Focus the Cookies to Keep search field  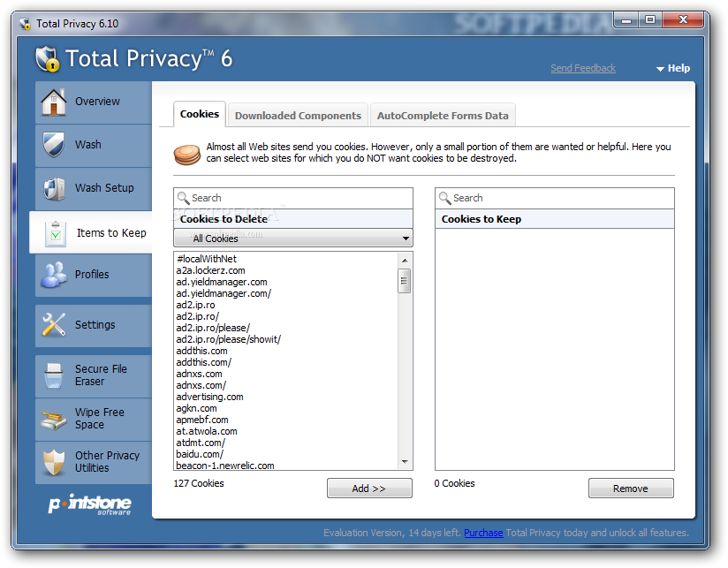[x=554, y=198]
